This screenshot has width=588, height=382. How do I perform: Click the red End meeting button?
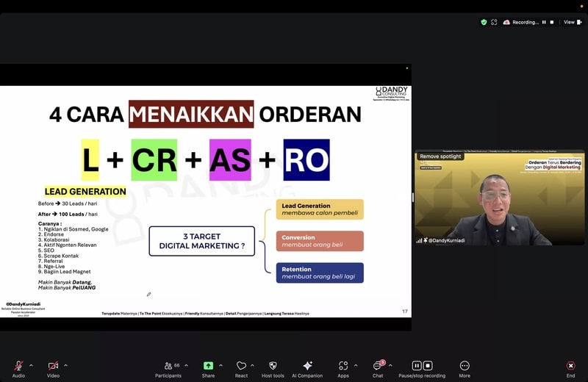point(570,366)
